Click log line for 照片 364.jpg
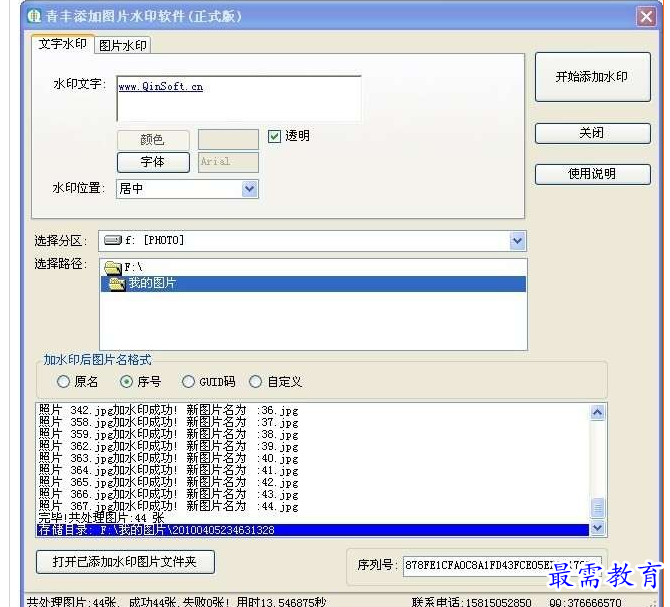This screenshot has width=670, height=607. coord(313,470)
